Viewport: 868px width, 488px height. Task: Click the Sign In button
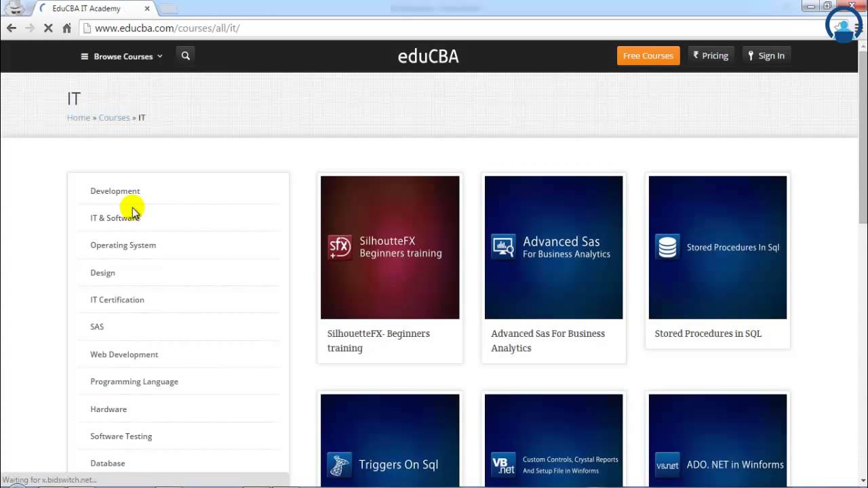tap(766, 56)
